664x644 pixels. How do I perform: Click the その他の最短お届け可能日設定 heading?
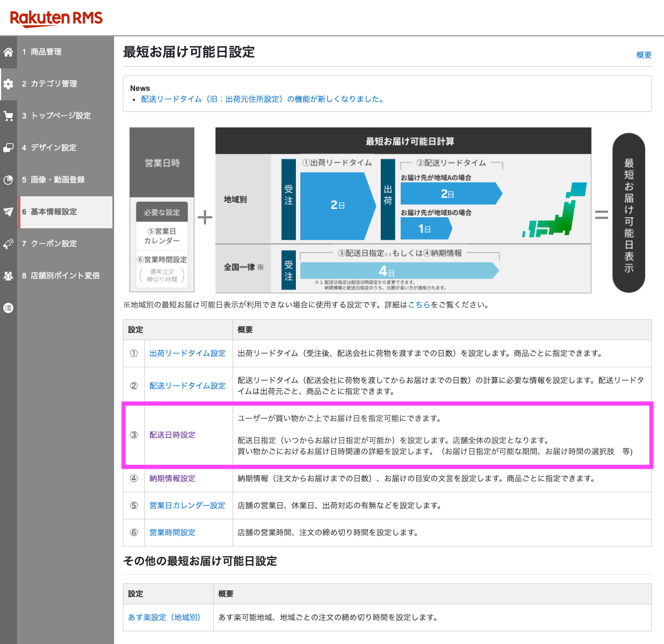point(200,561)
